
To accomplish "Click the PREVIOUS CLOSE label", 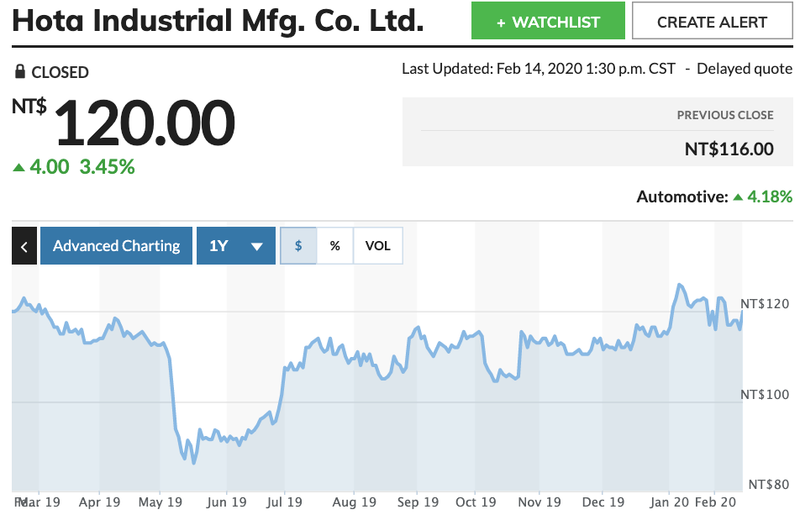I will [725, 115].
